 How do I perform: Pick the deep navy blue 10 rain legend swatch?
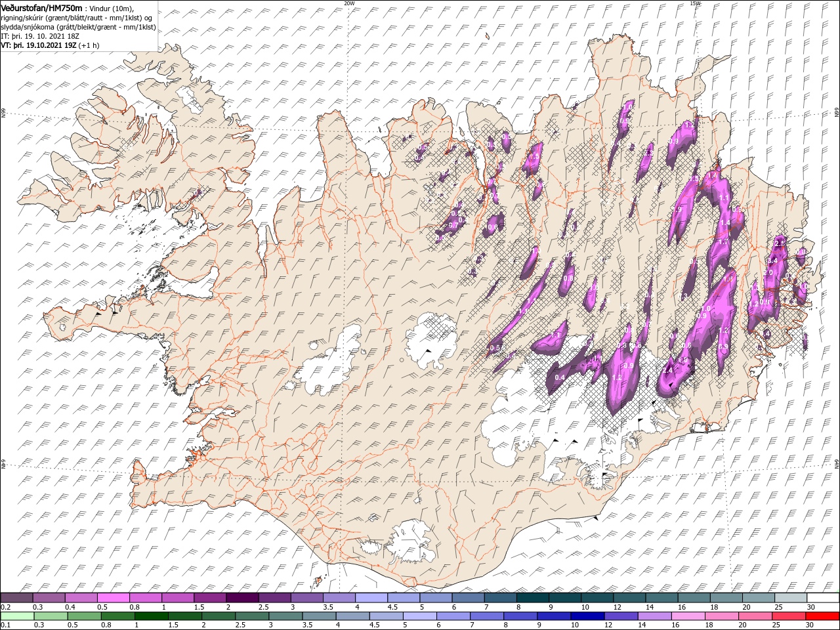(587, 616)
